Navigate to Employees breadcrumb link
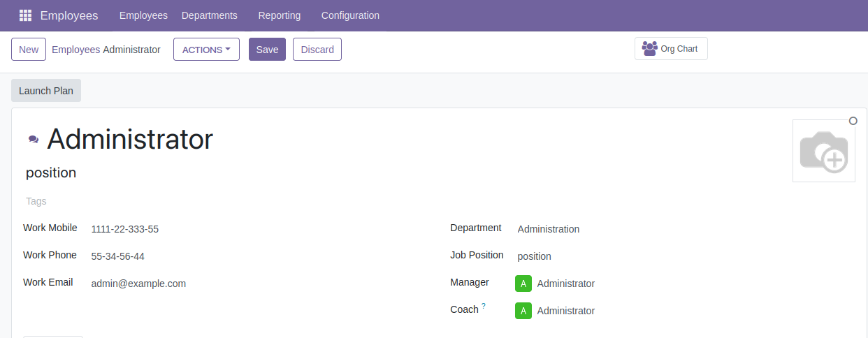This screenshot has width=868, height=338. (x=75, y=50)
